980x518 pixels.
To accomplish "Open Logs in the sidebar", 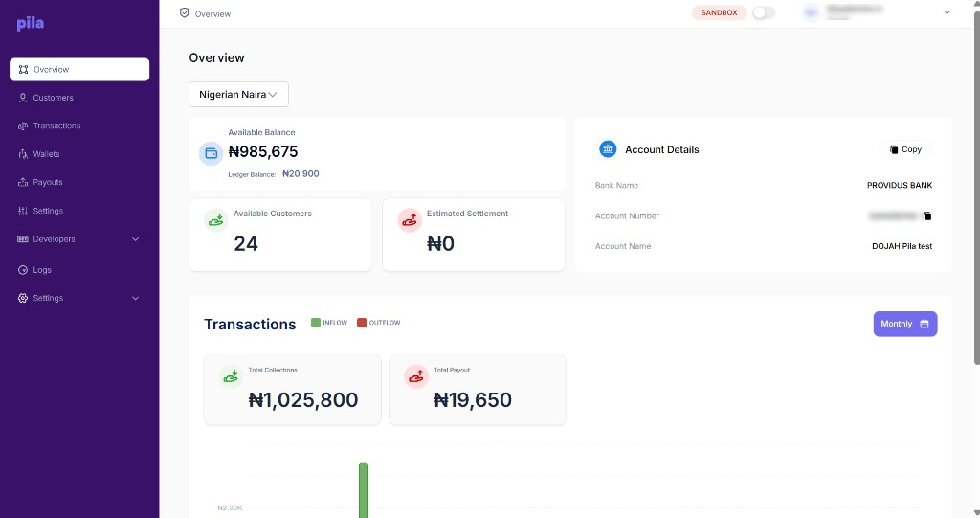I will point(42,270).
